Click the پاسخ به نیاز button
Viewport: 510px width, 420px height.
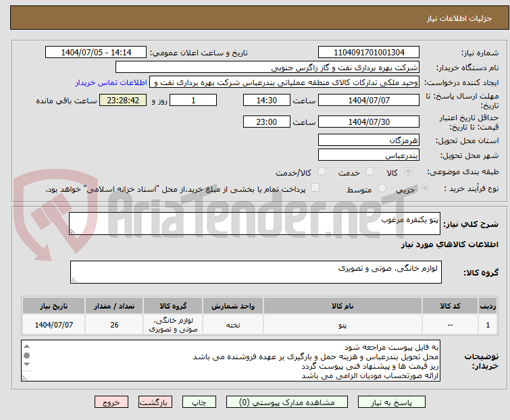(x=392, y=402)
